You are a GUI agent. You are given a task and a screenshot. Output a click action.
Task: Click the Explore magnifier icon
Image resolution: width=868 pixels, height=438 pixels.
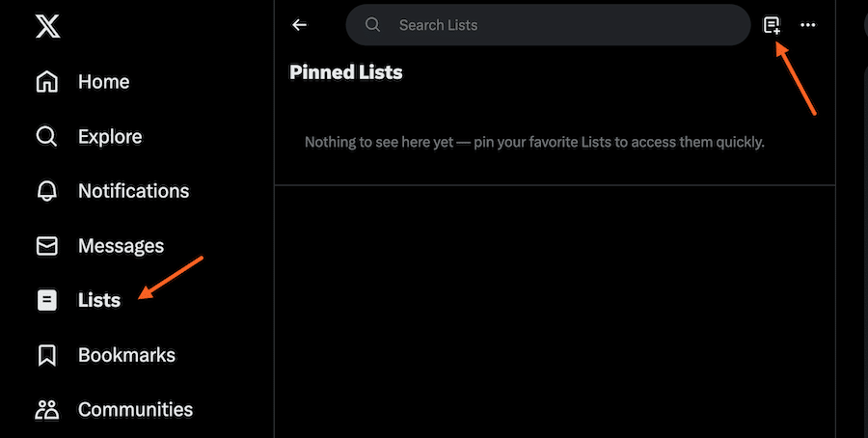[x=47, y=137]
